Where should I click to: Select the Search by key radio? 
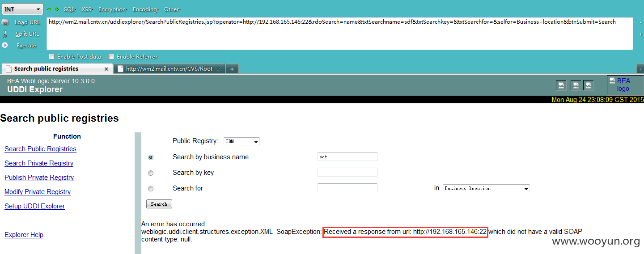click(x=151, y=173)
